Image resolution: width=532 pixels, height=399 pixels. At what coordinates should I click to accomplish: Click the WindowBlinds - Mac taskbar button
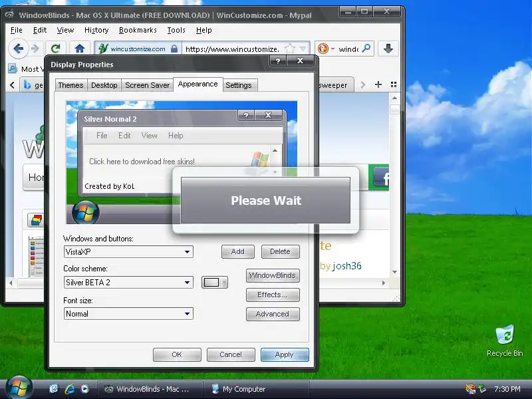tap(150, 389)
